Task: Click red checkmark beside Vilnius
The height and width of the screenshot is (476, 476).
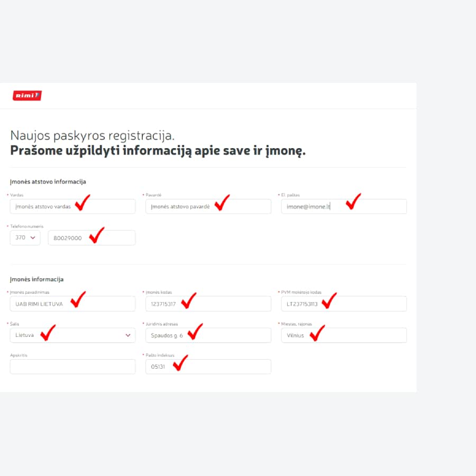Action: tap(317, 333)
